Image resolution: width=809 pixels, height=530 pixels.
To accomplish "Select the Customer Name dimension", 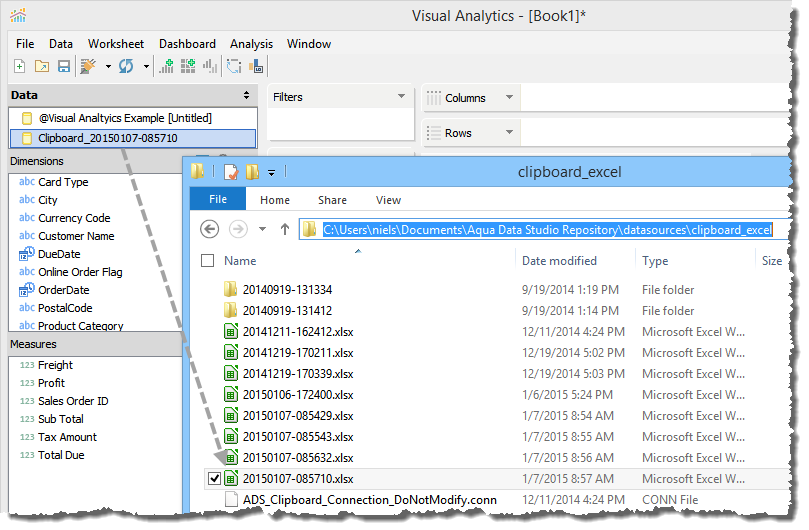I will pyautogui.click(x=76, y=236).
